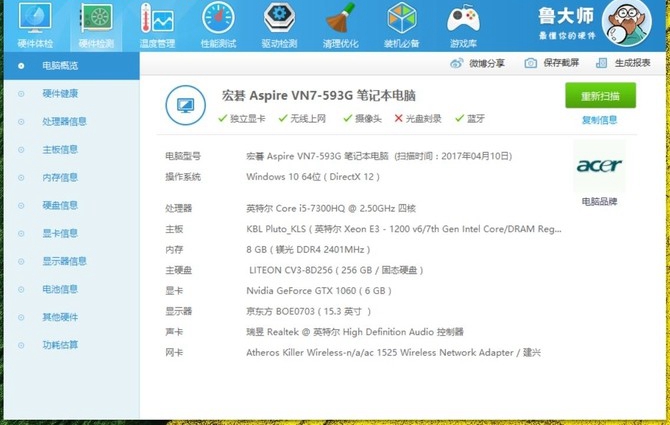Click the 复制信息 copy info link

(599, 120)
